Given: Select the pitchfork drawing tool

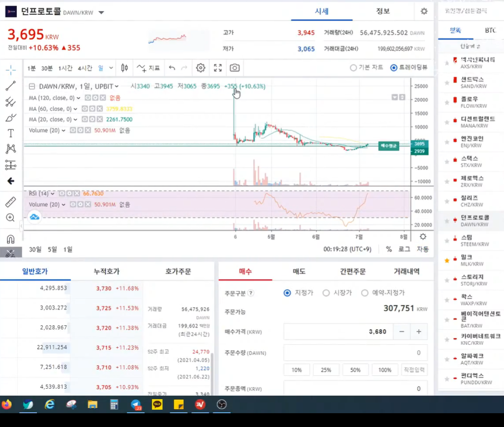Looking at the screenshot, I should pyautogui.click(x=11, y=102).
